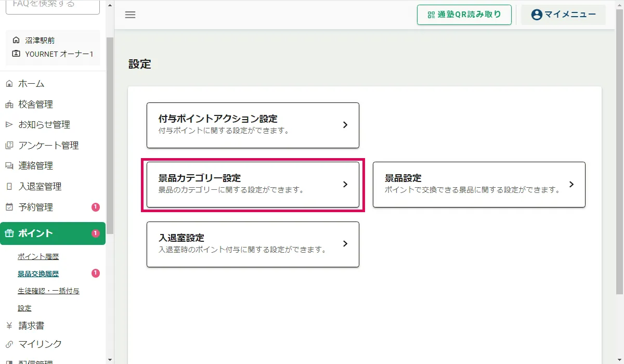The image size is (624, 364).
Task: Click the yen icon beside 請求書
Action: (x=9, y=326)
